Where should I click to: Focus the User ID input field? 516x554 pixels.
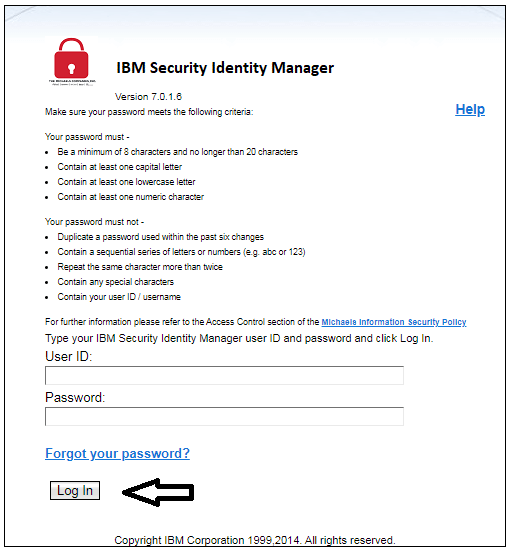(x=224, y=375)
